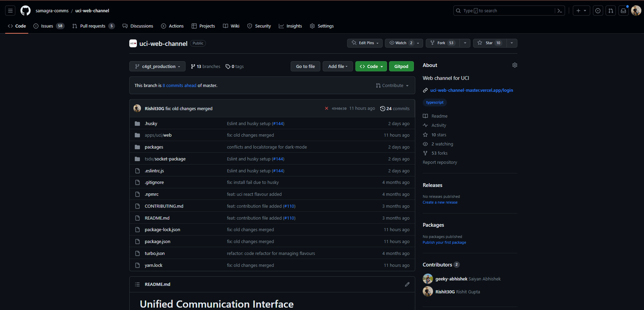This screenshot has height=310, width=644.
Task: Open the command palette icon
Action: pos(559,11)
